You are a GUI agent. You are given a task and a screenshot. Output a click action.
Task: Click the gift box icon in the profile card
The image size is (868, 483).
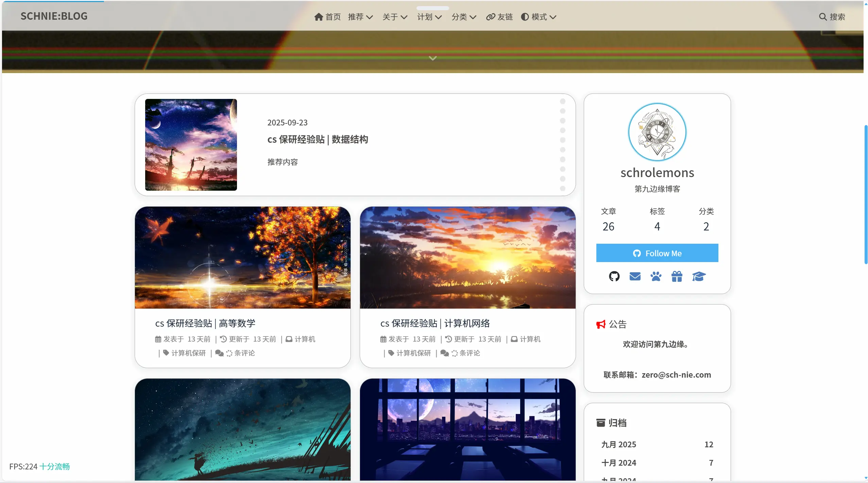(677, 277)
